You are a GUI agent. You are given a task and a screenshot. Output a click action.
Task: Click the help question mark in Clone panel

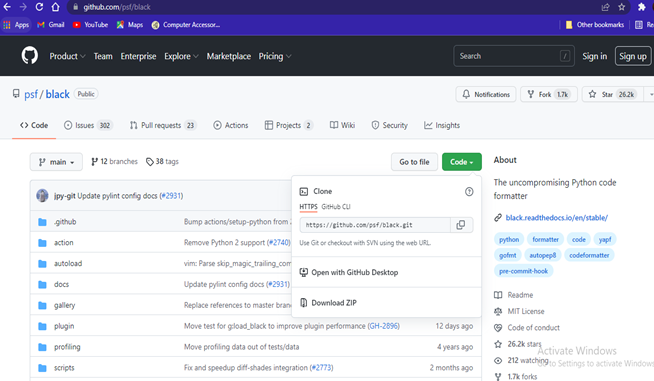pyautogui.click(x=469, y=192)
